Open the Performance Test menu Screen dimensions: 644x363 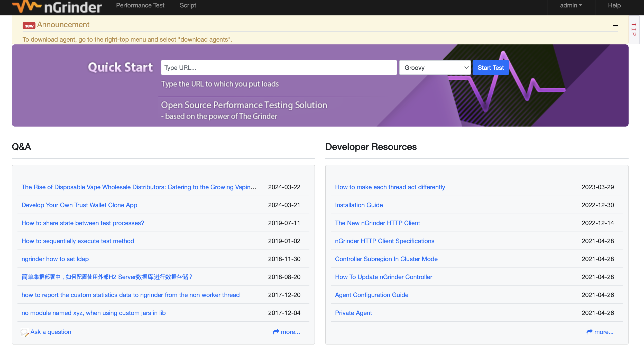140,6
